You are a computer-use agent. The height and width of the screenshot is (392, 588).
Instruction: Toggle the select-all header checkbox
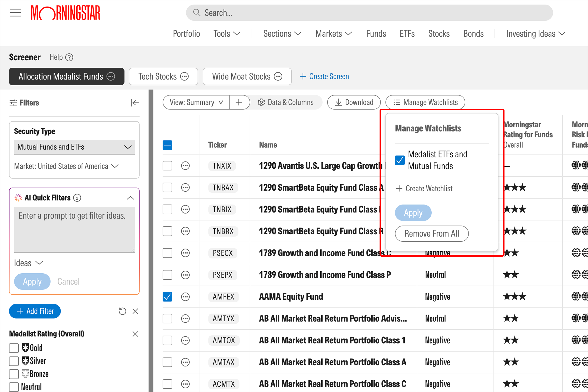point(167,145)
